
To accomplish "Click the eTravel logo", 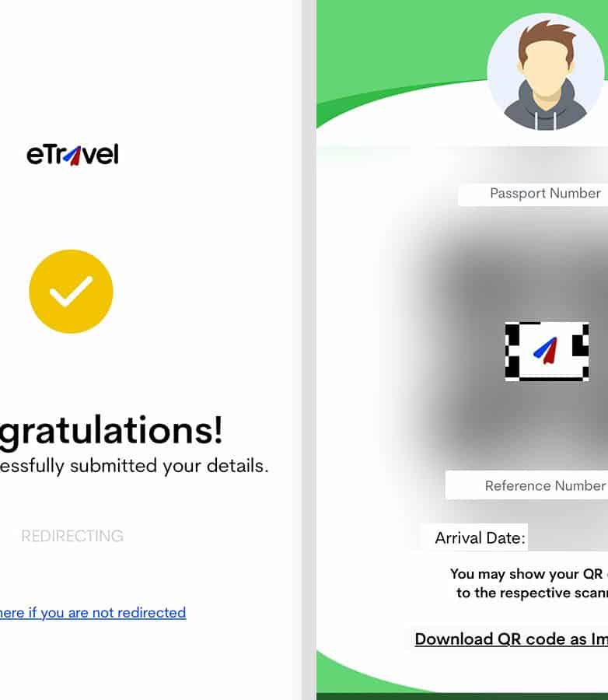I will tap(72, 155).
